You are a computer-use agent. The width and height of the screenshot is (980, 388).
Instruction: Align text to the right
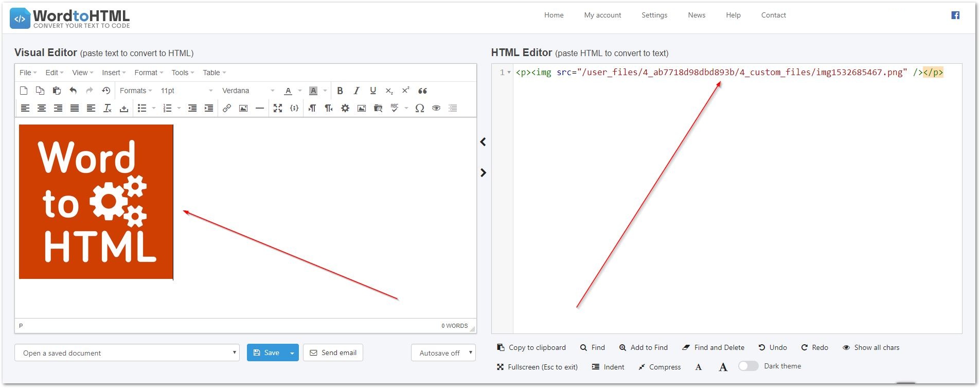[58, 108]
